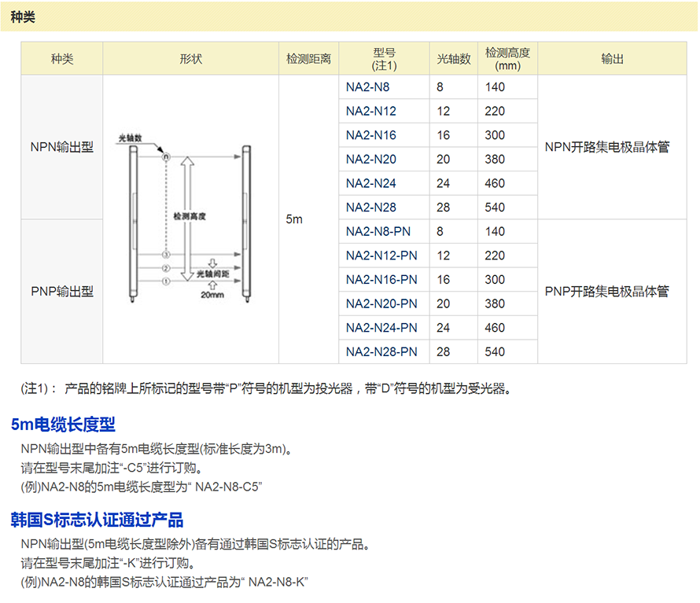The height and width of the screenshot is (603, 700).
Task: Click the NA2-N16-PN model entry
Action: 382,280
